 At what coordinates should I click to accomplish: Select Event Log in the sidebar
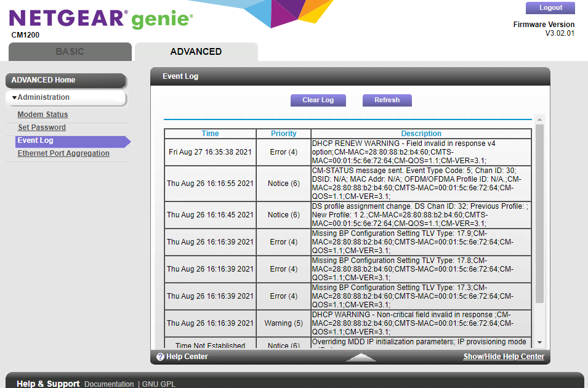(36, 141)
